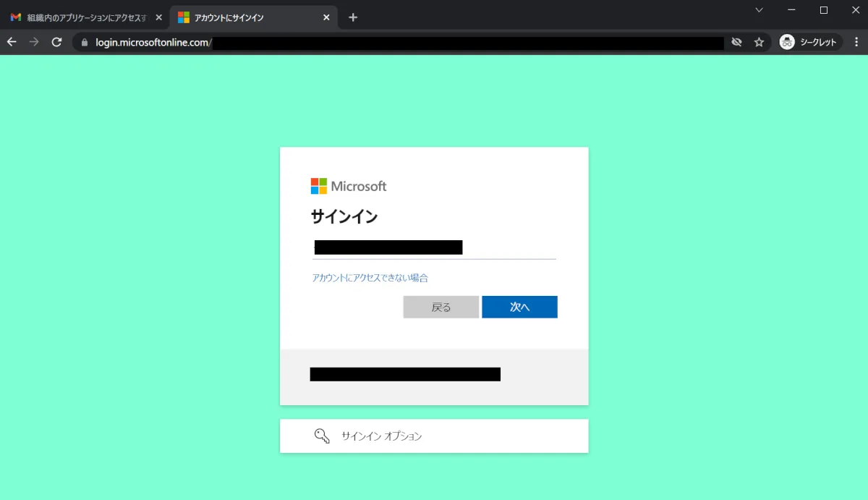
Task: Close the Gmail 組織内のアプリケーション tab
Action: pos(158,17)
